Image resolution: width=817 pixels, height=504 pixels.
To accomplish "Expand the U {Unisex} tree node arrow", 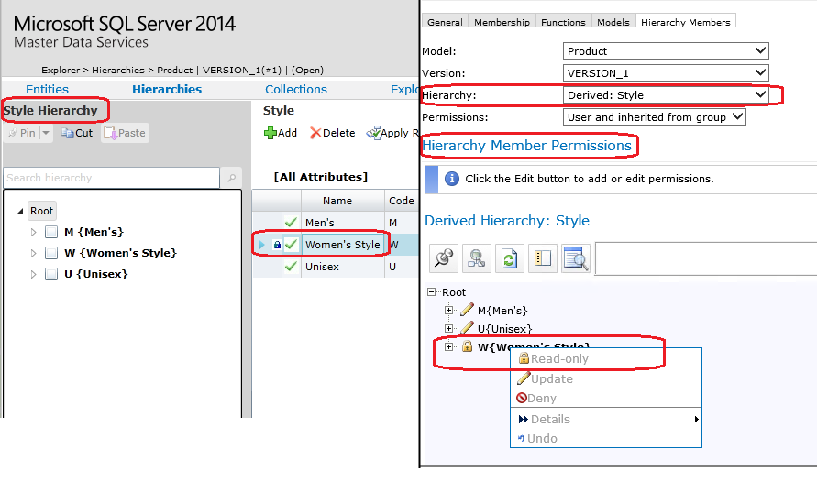I will click(33, 274).
